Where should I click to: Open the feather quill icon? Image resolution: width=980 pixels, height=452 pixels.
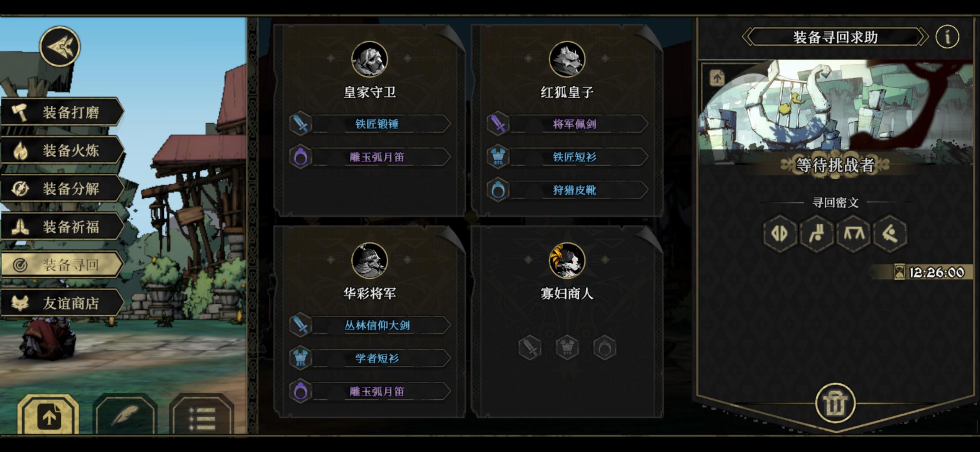[x=125, y=415]
